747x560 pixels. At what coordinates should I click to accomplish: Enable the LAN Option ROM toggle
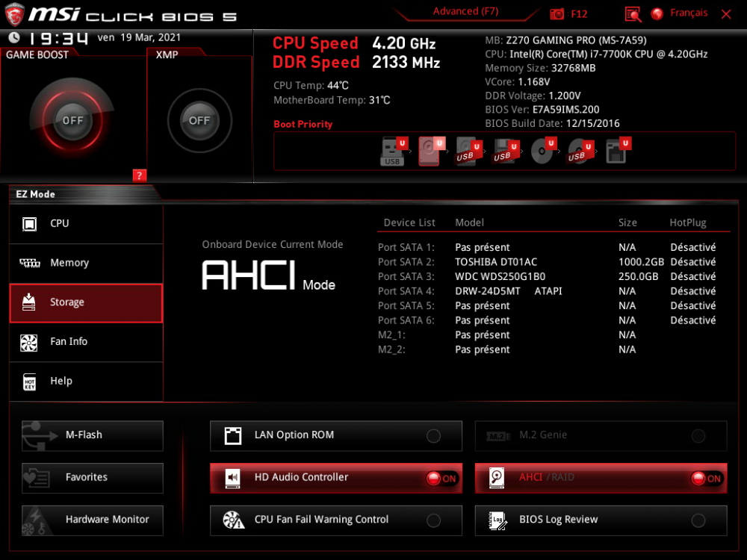(433, 436)
